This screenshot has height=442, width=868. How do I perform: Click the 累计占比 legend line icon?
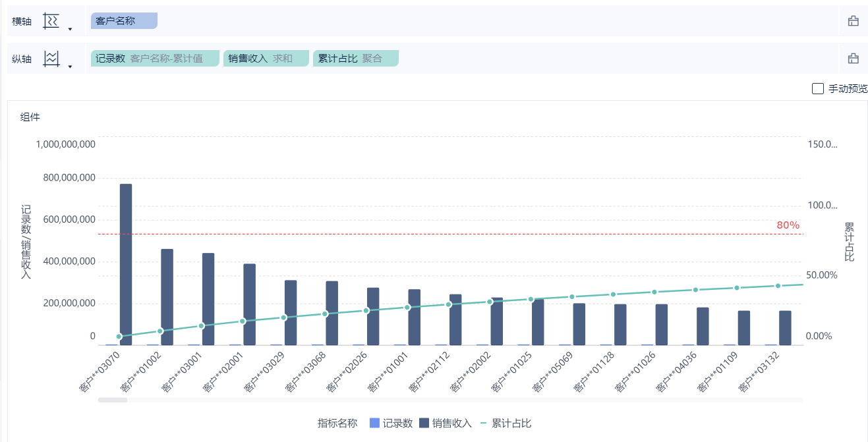click(483, 423)
